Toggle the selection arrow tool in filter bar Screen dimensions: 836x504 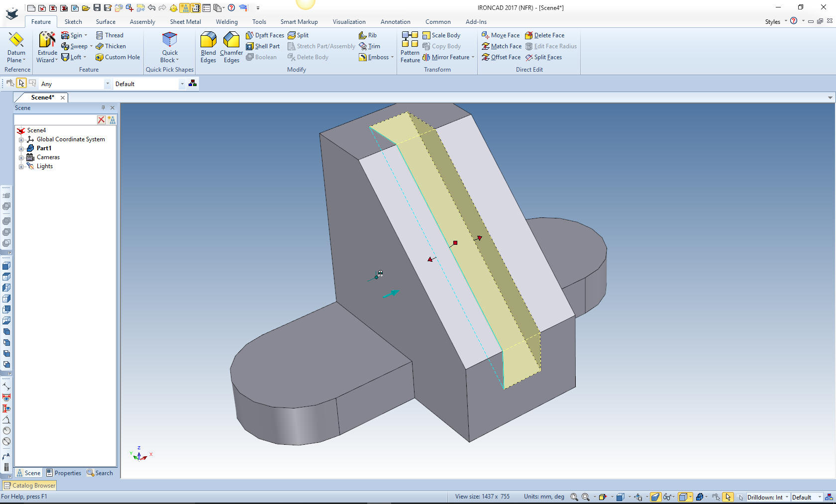21,83
